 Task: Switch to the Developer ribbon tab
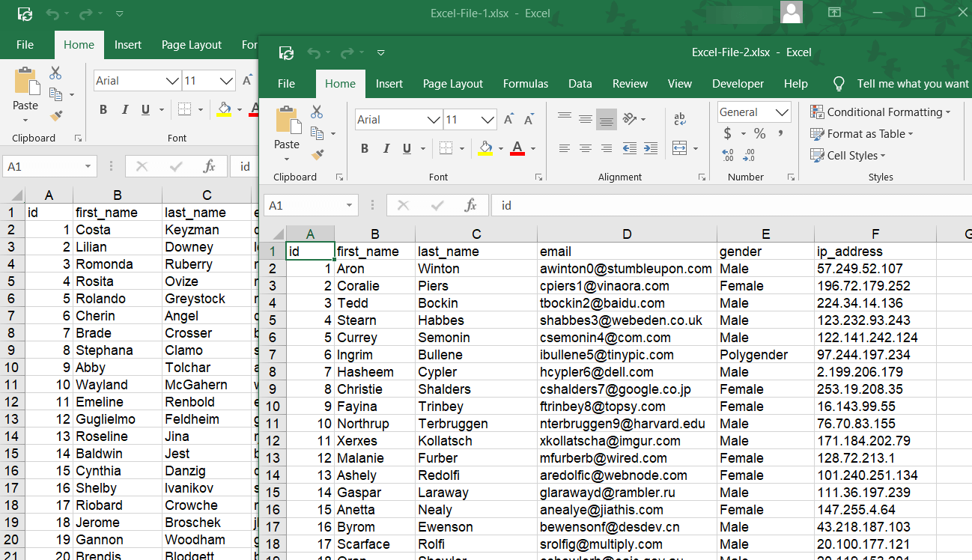click(738, 84)
